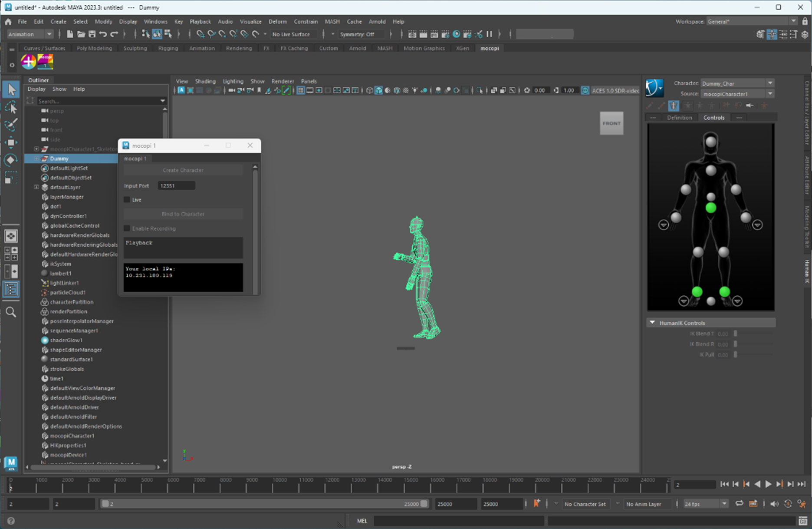Screen dimensions: 812x529
Task: Click the Input Port field
Action: [x=176, y=186]
